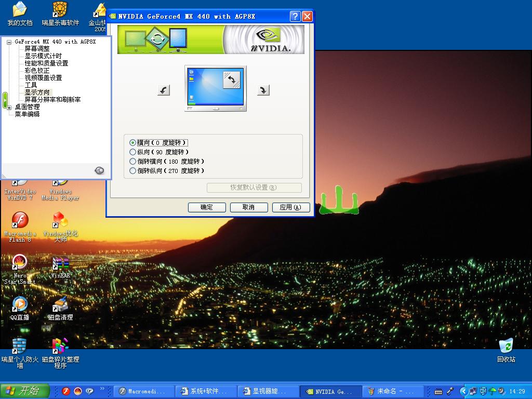Click the system clock showing 14:29

click(517, 392)
